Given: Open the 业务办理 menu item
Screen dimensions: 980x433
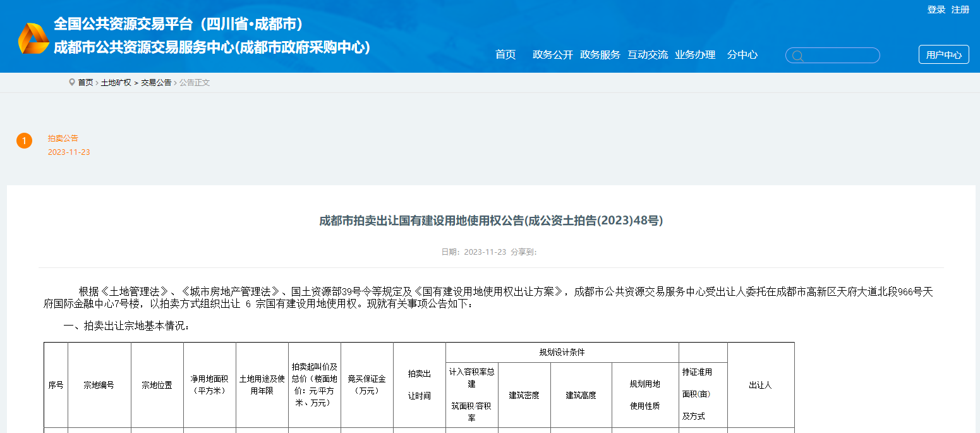Looking at the screenshot, I should [695, 55].
